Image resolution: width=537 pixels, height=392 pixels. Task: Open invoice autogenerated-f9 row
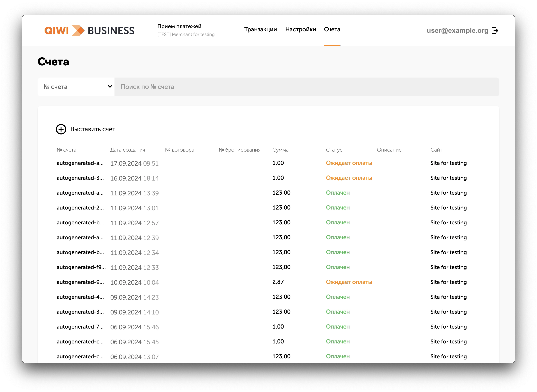(x=81, y=267)
